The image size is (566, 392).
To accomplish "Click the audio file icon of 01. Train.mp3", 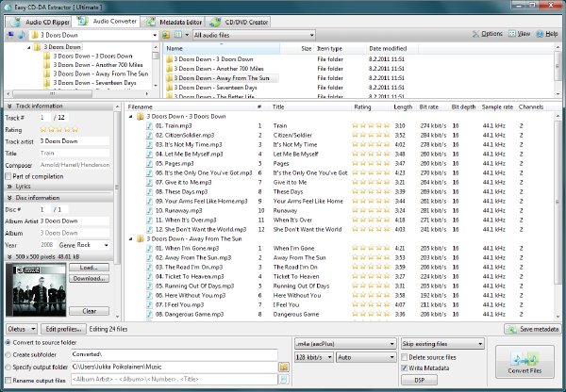I will 149,126.
